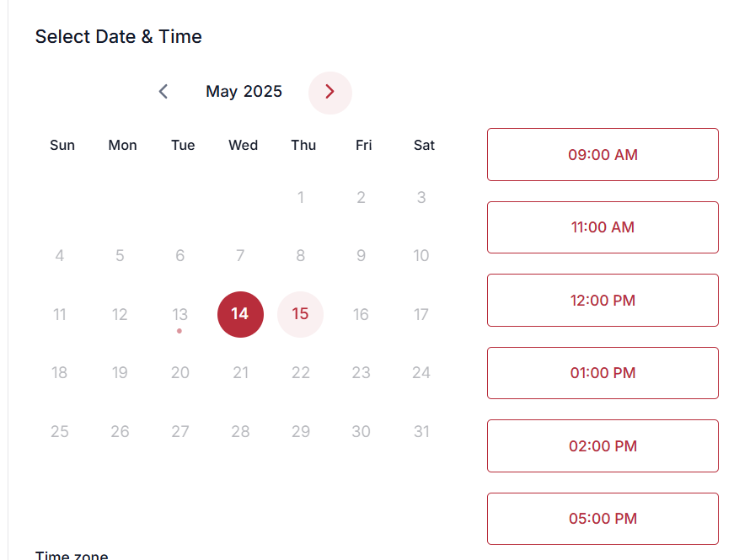Choose May 28 on the calendar
Viewport: 750px width, 560px height.
(x=240, y=431)
